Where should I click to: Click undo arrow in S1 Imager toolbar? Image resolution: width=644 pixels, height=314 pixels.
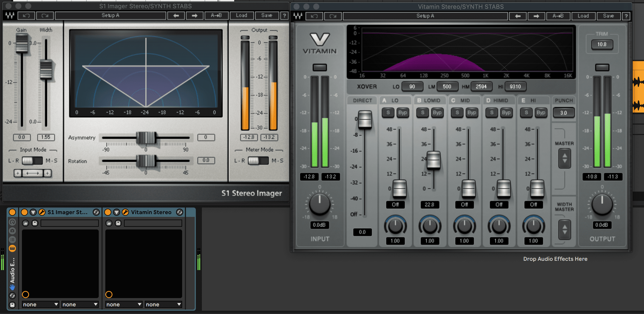pyautogui.click(x=26, y=16)
